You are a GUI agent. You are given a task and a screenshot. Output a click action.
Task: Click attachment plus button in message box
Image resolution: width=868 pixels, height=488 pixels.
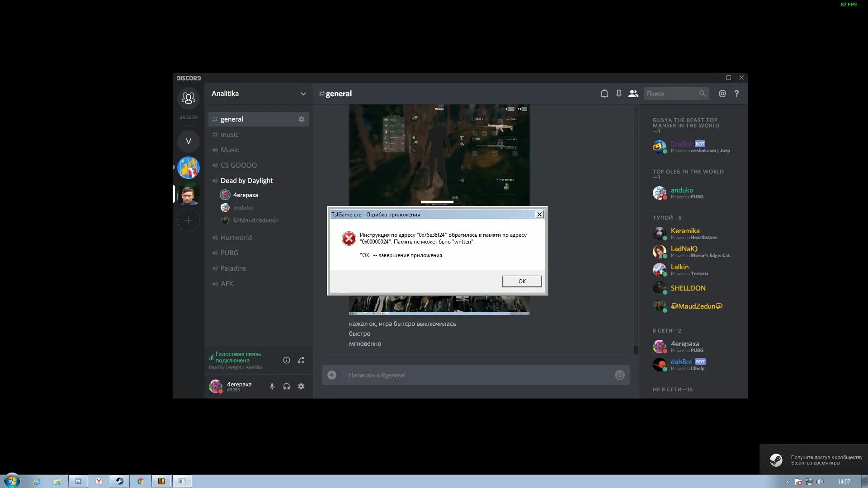point(332,375)
